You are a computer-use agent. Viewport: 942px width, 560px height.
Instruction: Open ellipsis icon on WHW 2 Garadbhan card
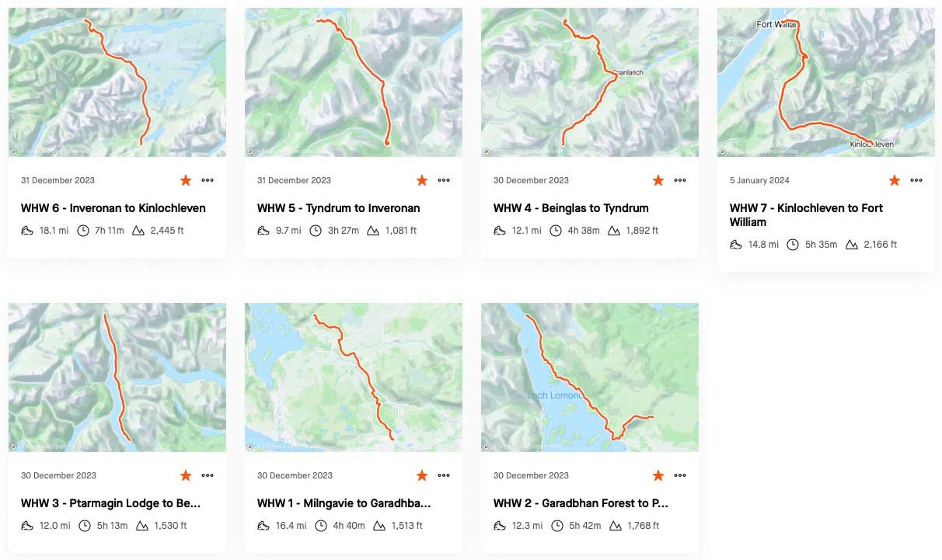[680, 475]
